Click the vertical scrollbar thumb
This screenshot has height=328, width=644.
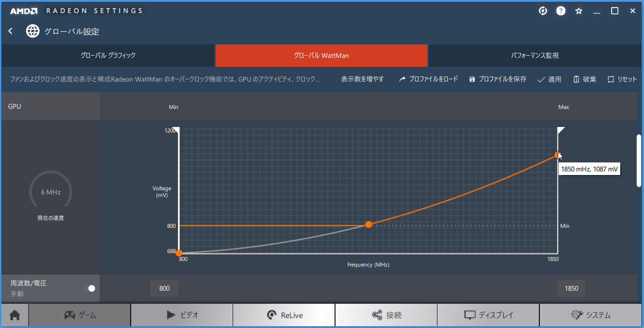[x=639, y=160]
